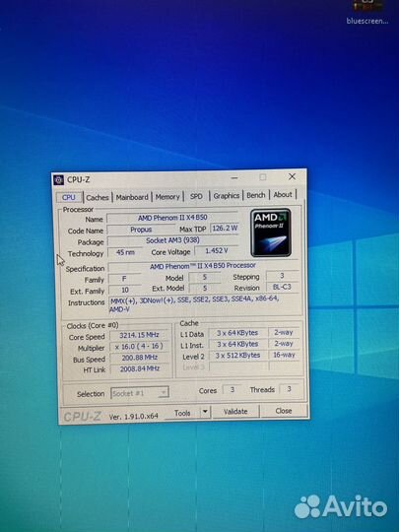399x532 pixels.
Task: Minimize the CPU-Z window
Action: pyautogui.click(x=234, y=177)
